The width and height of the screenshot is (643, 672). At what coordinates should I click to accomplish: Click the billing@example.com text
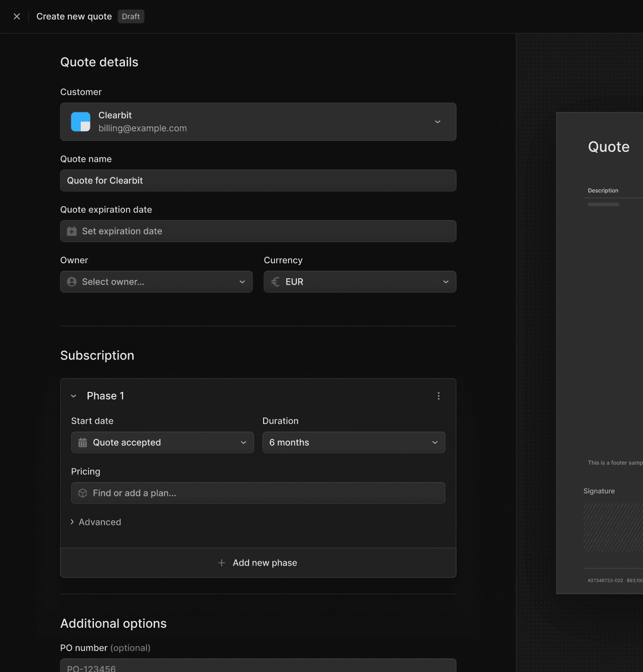coord(143,128)
